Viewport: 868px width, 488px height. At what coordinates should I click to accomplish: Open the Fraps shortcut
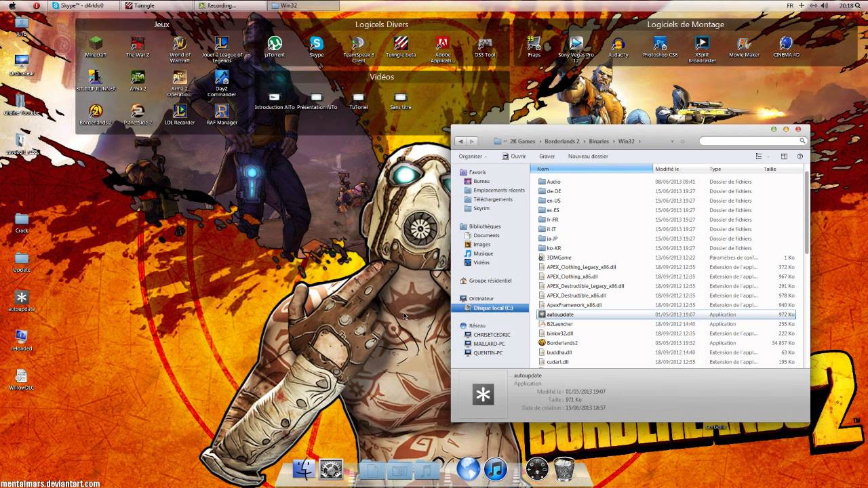[534, 46]
